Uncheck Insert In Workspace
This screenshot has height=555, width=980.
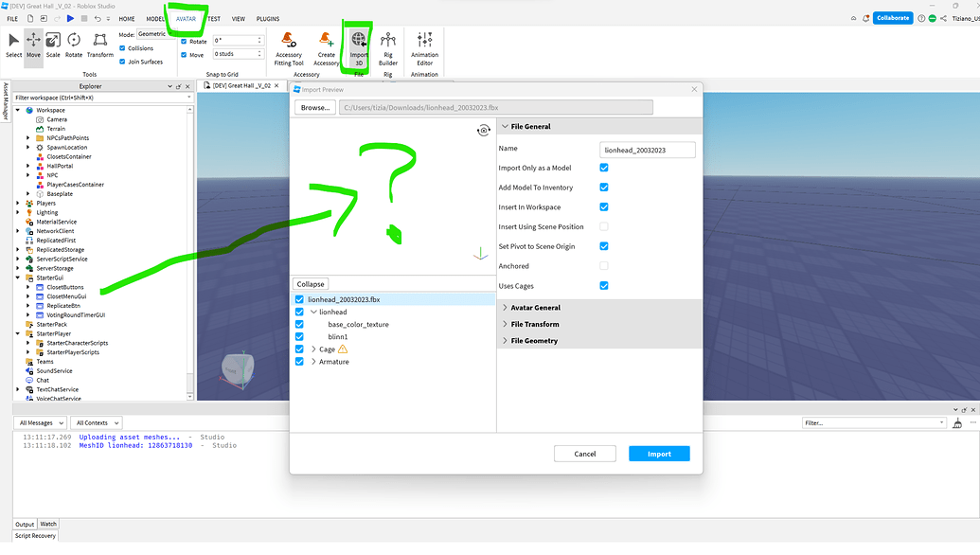coord(604,206)
